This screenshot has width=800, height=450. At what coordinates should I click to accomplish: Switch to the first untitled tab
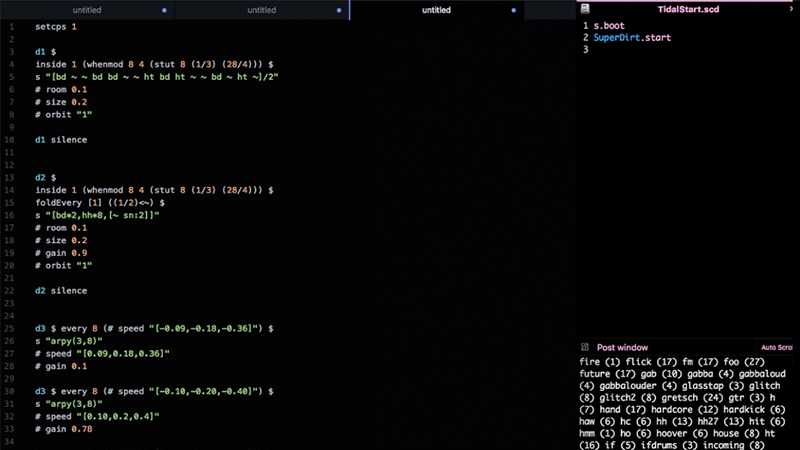tap(87, 10)
